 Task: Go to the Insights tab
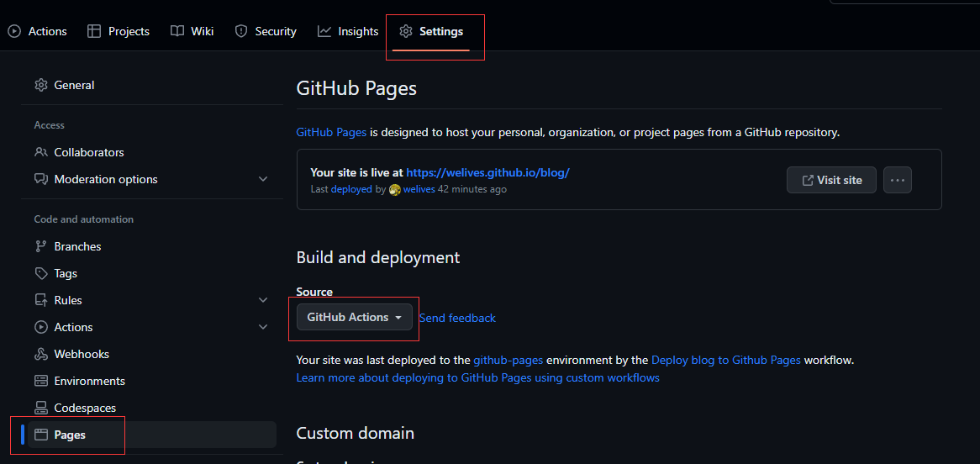[348, 31]
